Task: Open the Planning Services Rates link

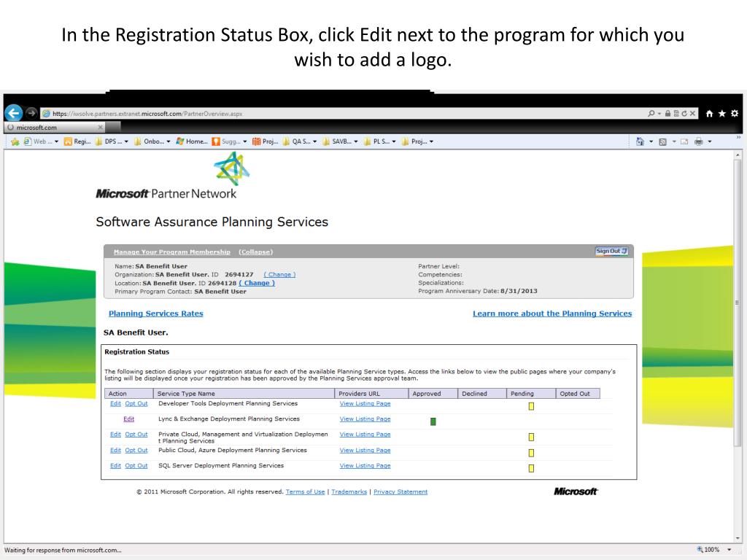Action: coord(156,314)
